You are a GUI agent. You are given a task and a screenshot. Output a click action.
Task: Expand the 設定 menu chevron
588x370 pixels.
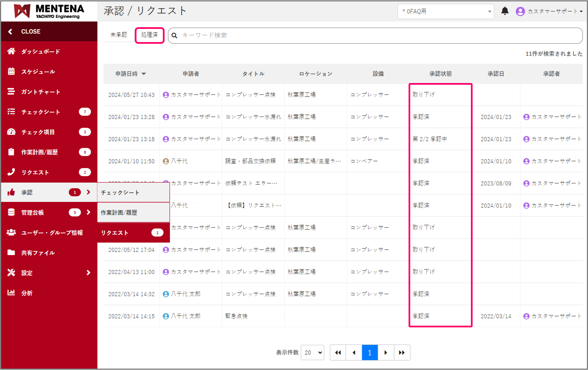tap(88, 273)
